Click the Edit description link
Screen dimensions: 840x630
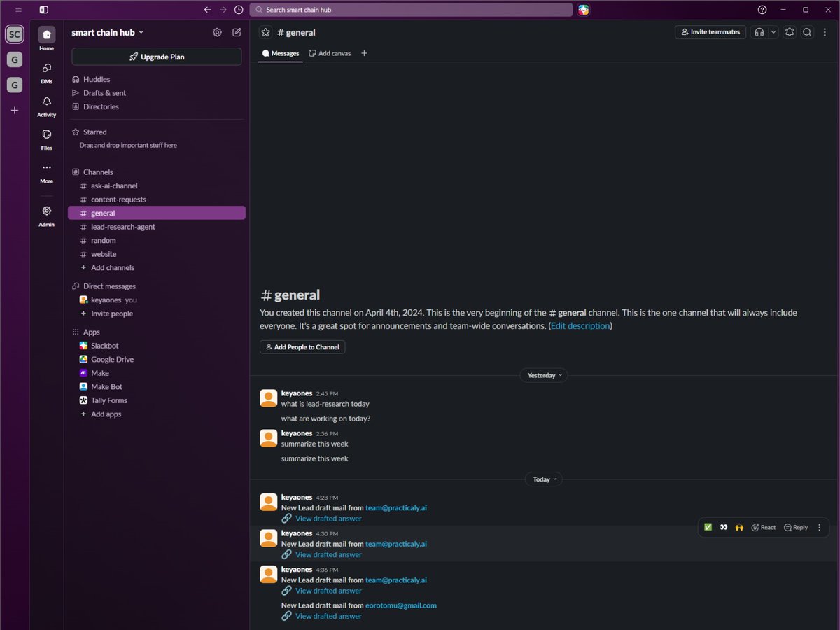580,326
